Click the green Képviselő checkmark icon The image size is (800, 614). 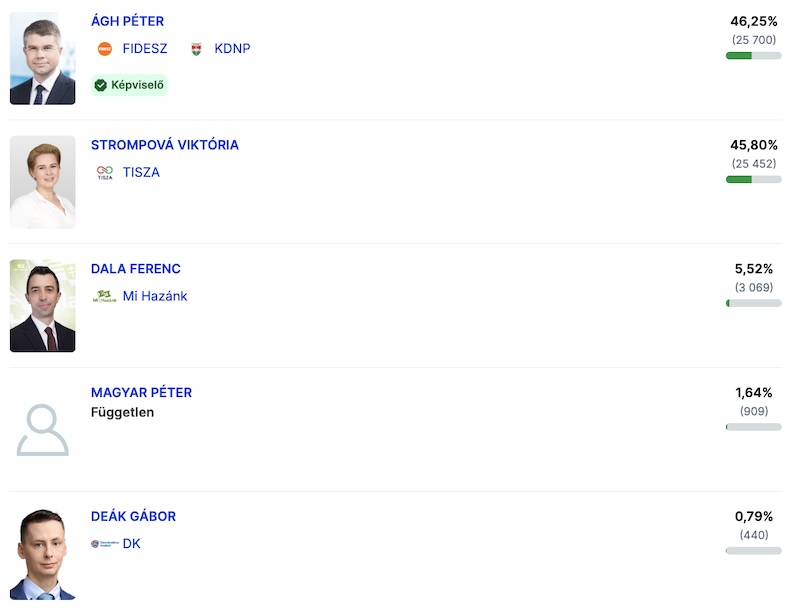[100, 85]
